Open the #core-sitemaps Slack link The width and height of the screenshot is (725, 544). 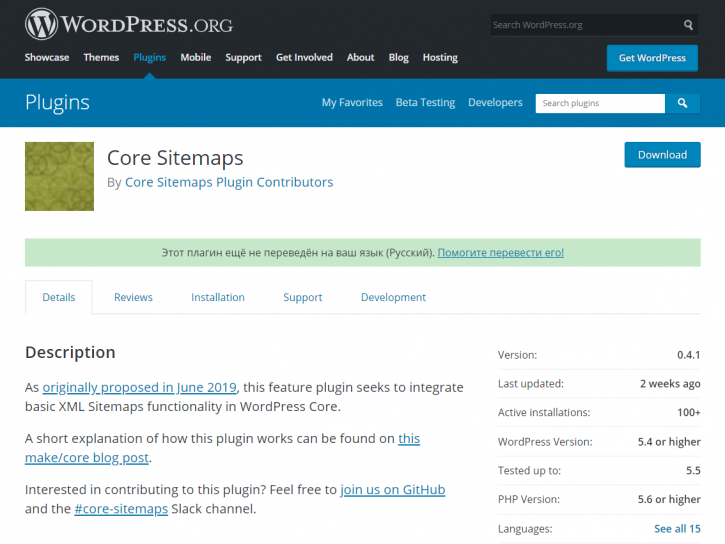[x=121, y=509]
